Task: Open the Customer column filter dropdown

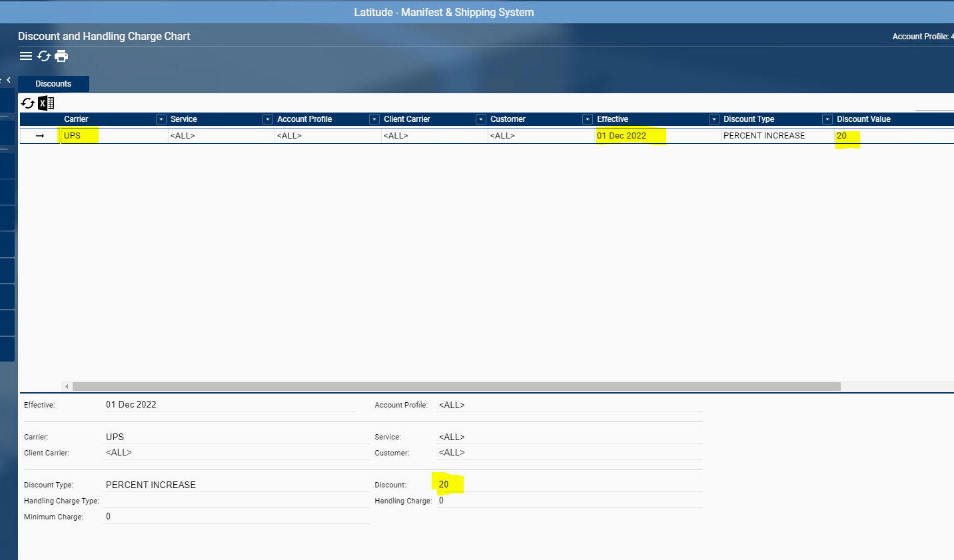Action: click(x=587, y=119)
